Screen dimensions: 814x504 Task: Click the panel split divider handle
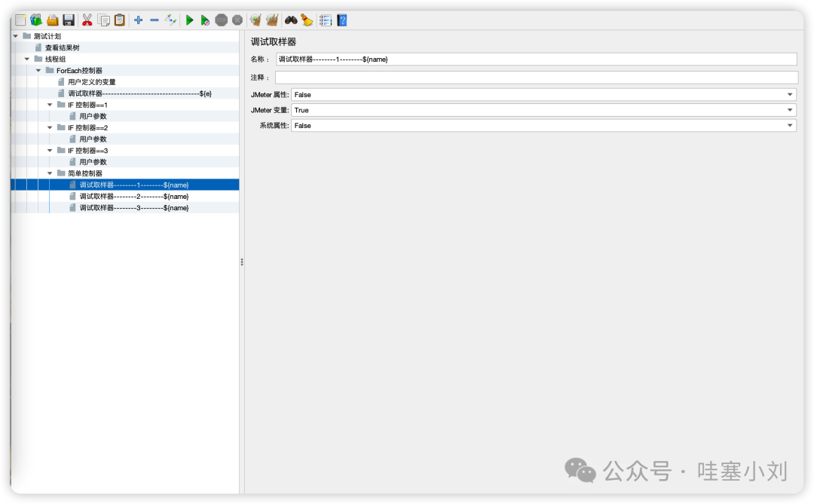coord(242,262)
